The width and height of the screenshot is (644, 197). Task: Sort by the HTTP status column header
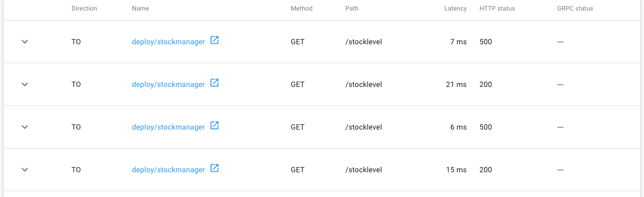497,8
